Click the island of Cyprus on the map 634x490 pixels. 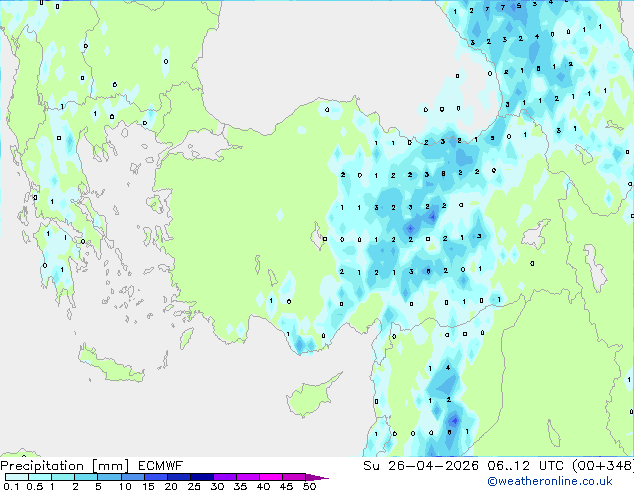click(311, 397)
